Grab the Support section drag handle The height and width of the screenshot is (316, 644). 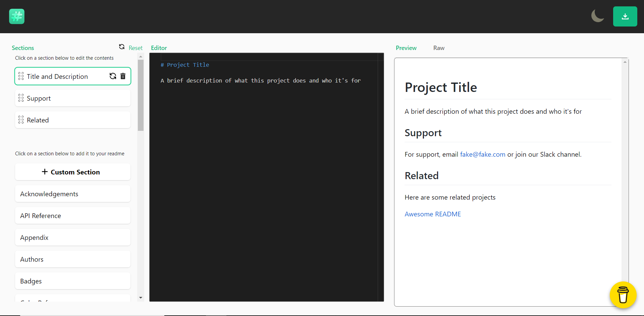[21, 98]
